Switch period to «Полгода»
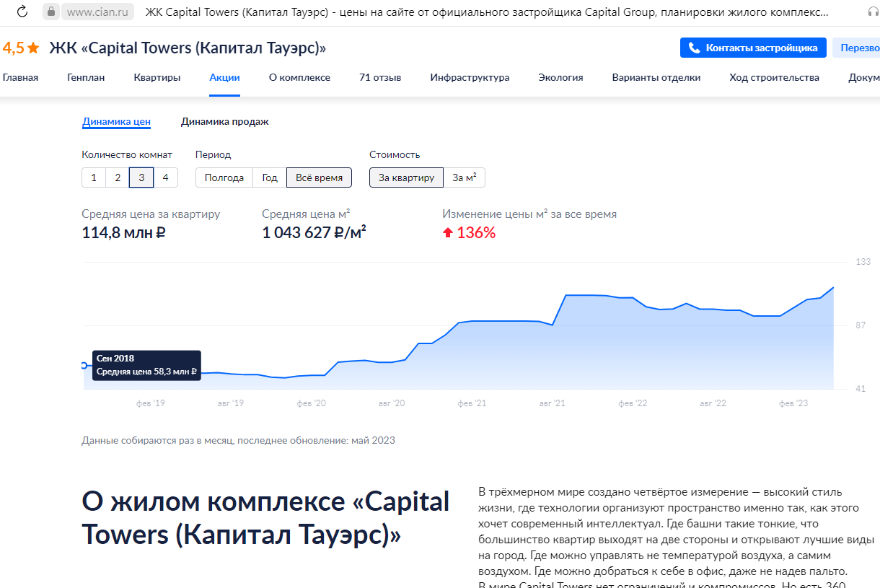The width and height of the screenshot is (880, 588). click(x=224, y=177)
